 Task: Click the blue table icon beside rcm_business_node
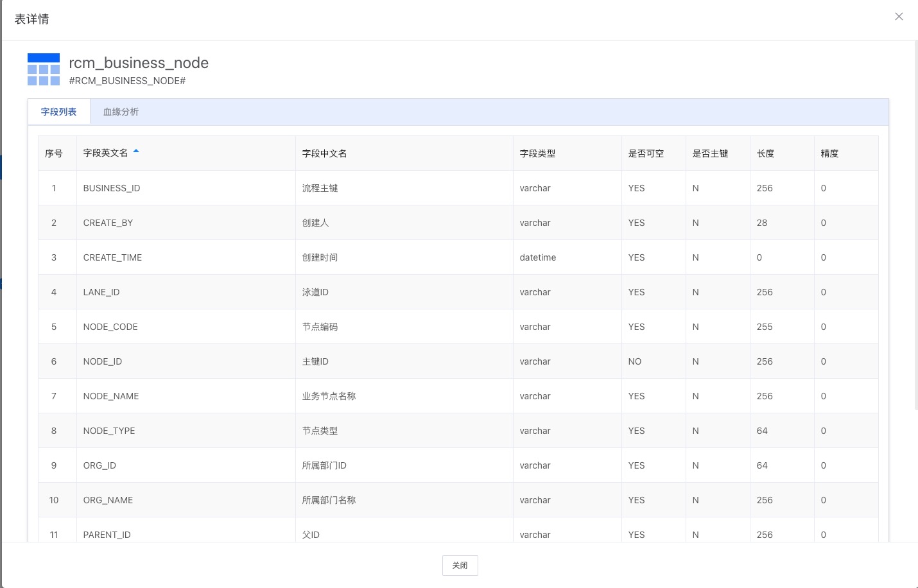(43, 69)
